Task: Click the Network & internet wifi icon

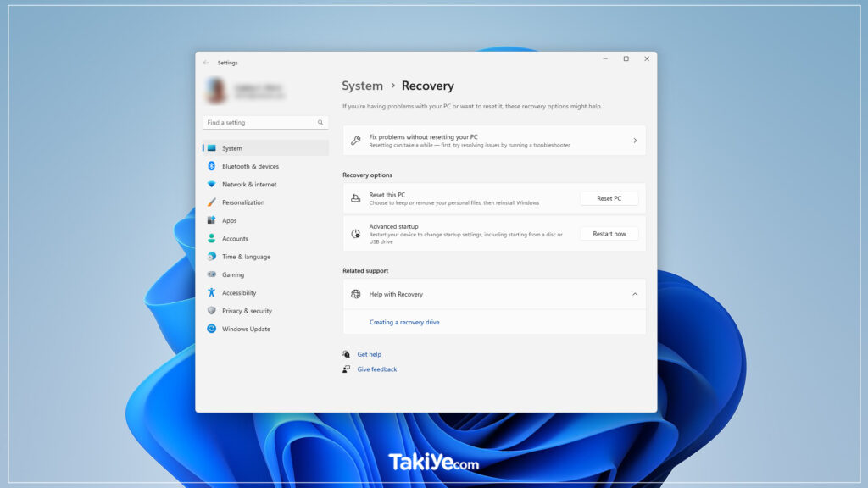Action: tap(211, 184)
